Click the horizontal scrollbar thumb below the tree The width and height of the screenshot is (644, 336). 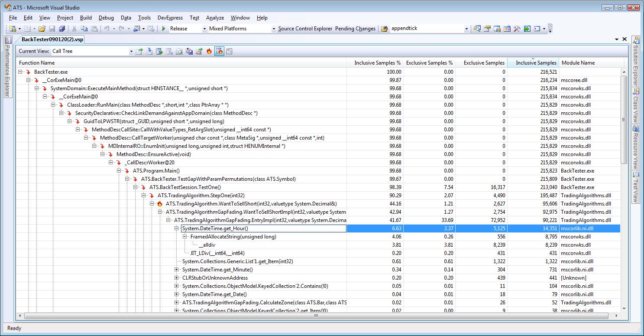coord(316,316)
